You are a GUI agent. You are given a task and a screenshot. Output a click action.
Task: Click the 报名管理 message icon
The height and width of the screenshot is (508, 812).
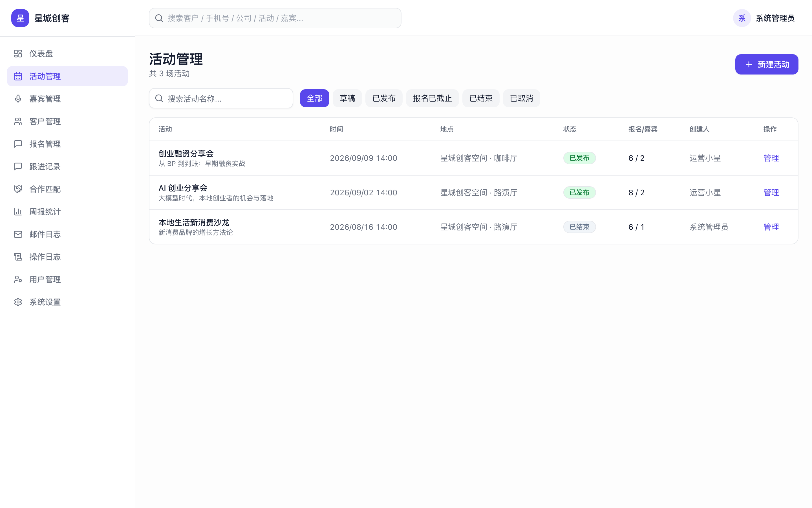(x=18, y=144)
